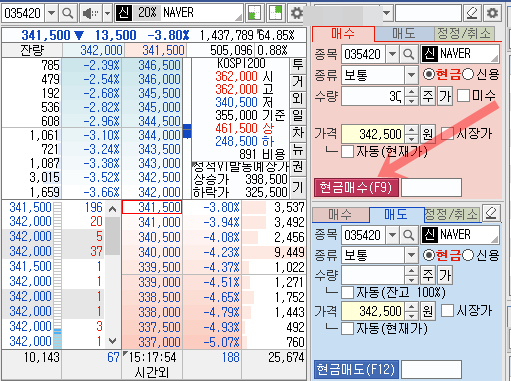Screen dimensions: 511x381
Task: Open account dropdown at top of order panel
Action: 386,13
